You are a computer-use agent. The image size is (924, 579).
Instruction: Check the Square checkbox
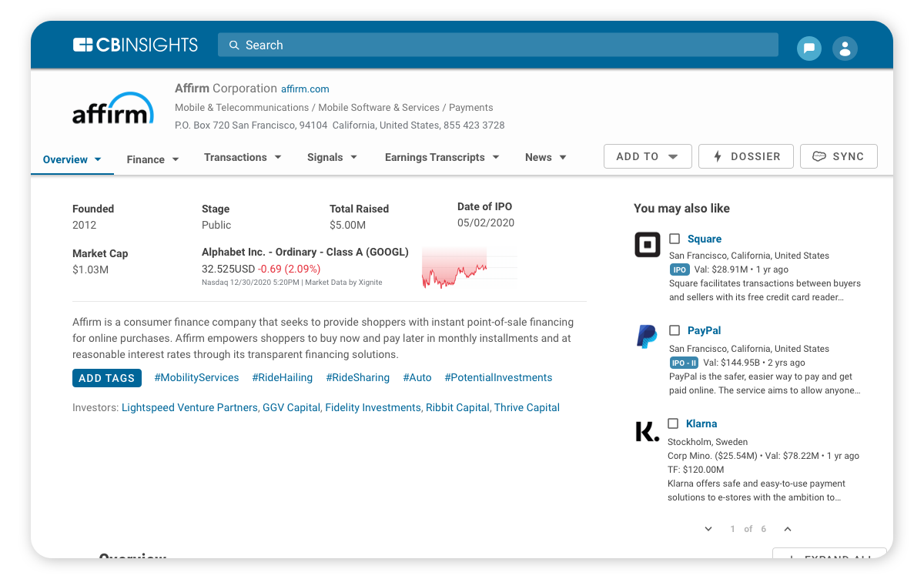coord(675,239)
